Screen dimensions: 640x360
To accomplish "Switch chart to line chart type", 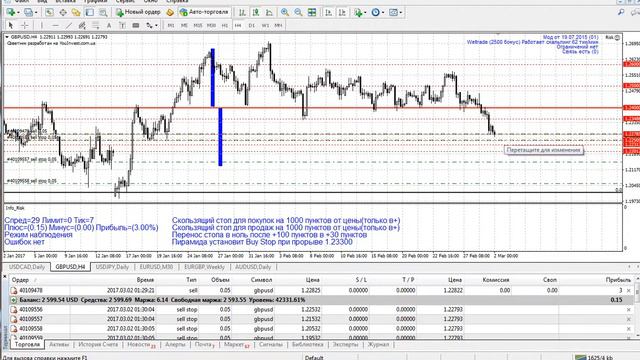I will pyautogui.click(x=269, y=12).
